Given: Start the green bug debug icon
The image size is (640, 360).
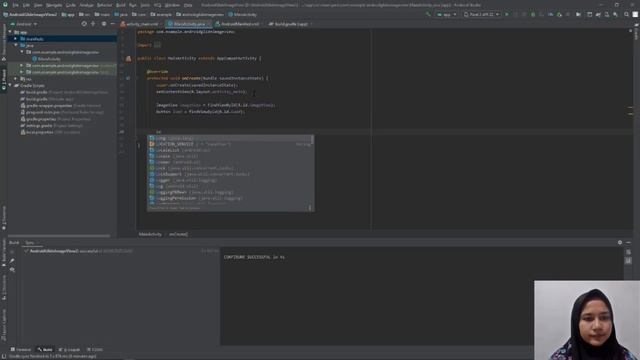Looking at the screenshot, I should (x=533, y=14).
